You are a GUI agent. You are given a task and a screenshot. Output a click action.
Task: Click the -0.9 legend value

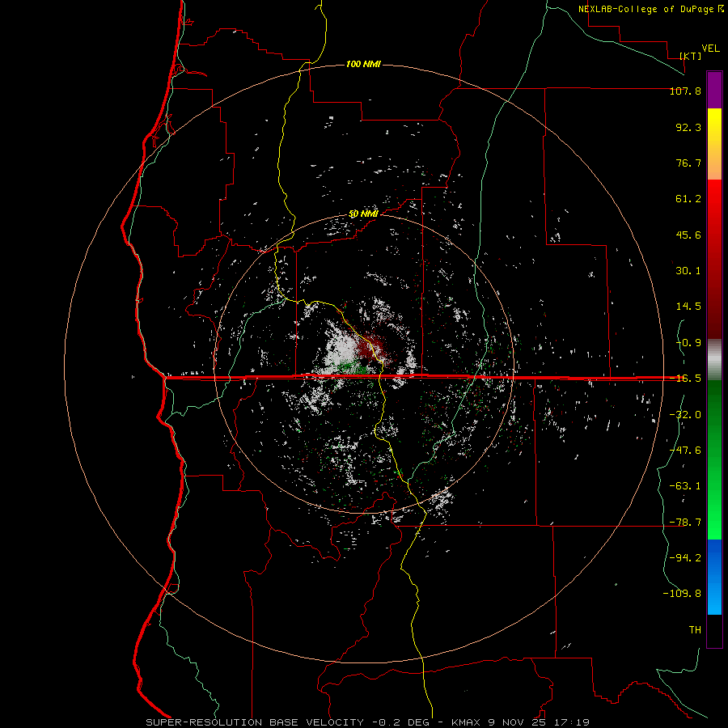point(688,343)
